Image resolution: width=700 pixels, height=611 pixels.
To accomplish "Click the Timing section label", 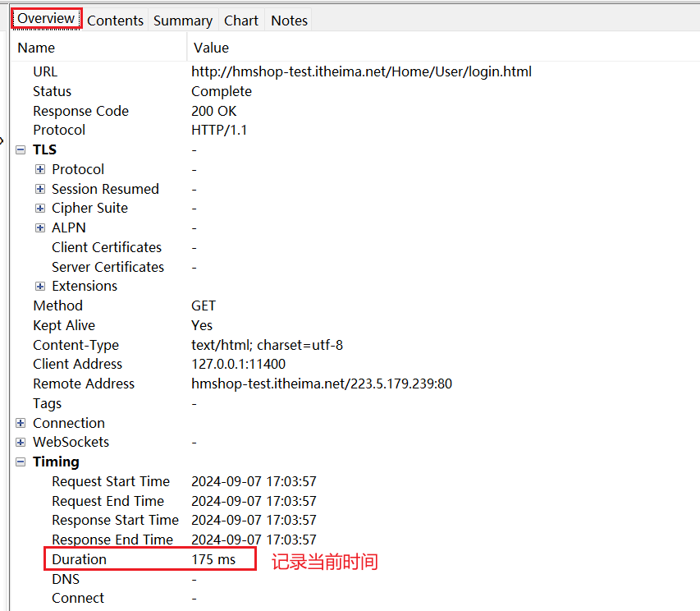I will pos(57,462).
